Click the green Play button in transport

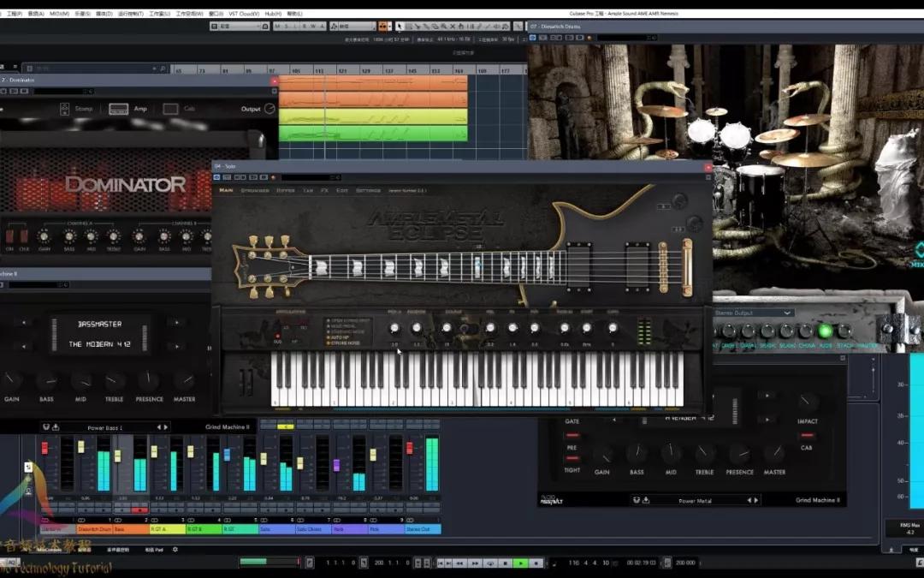point(520,563)
